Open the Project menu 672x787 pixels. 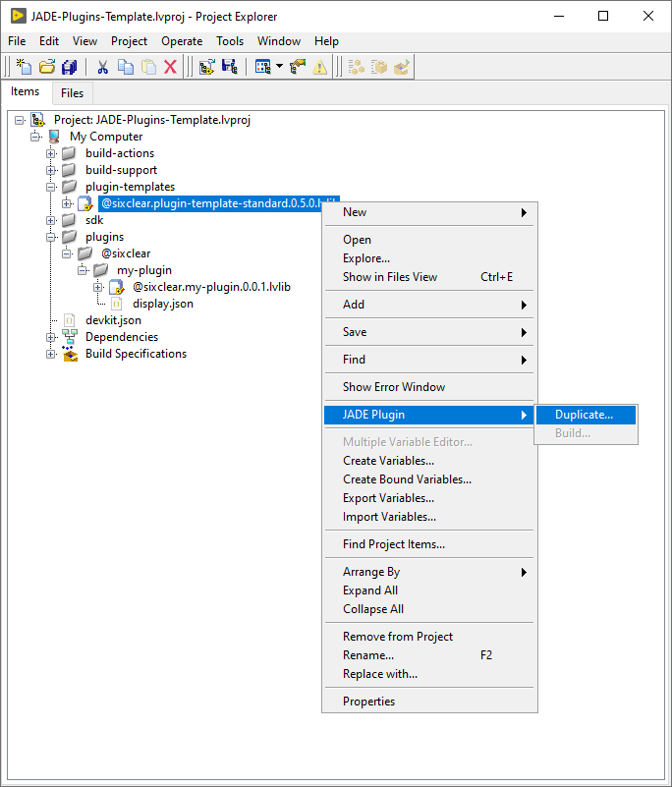click(129, 41)
